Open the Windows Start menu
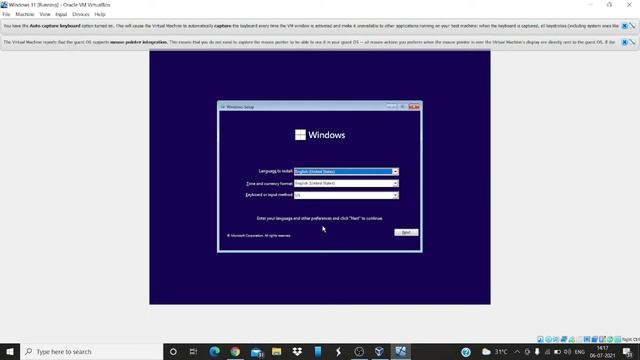 click(10, 351)
